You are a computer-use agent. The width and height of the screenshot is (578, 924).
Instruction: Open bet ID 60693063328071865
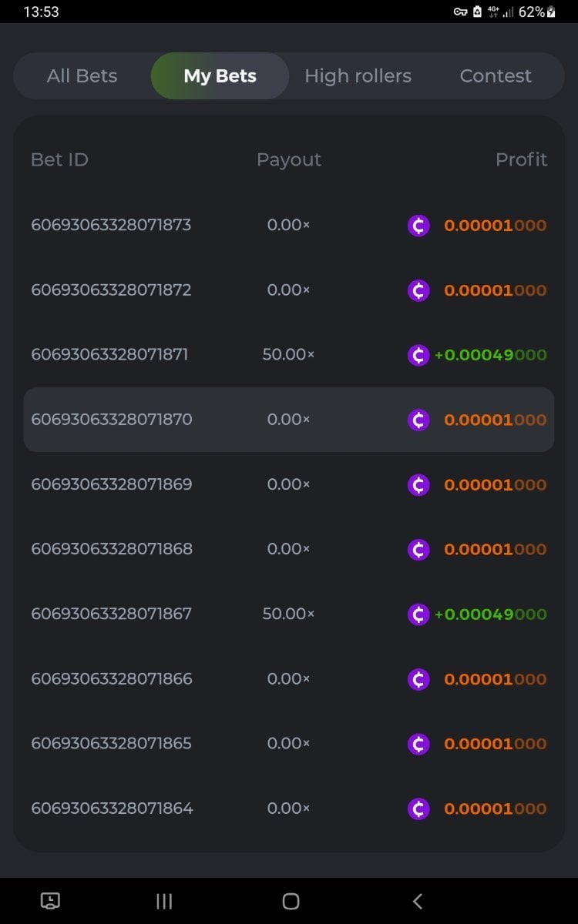pos(111,744)
